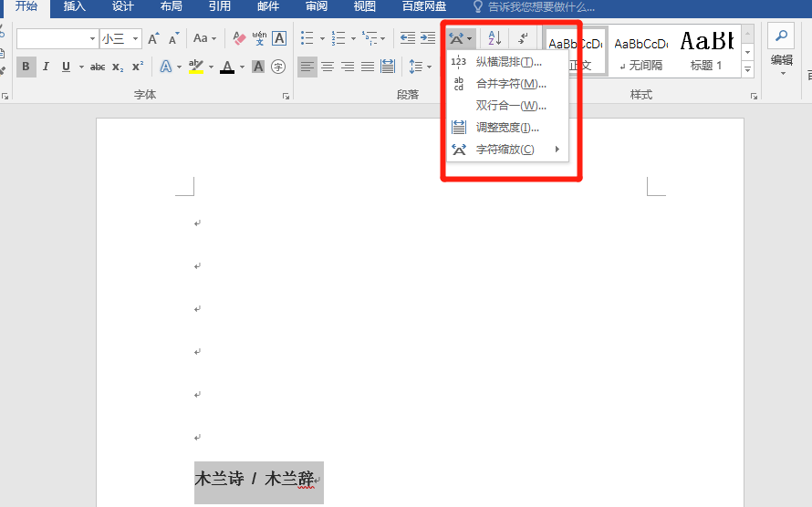Click the strikethrough abc icon
The image size is (812, 507).
click(98, 67)
